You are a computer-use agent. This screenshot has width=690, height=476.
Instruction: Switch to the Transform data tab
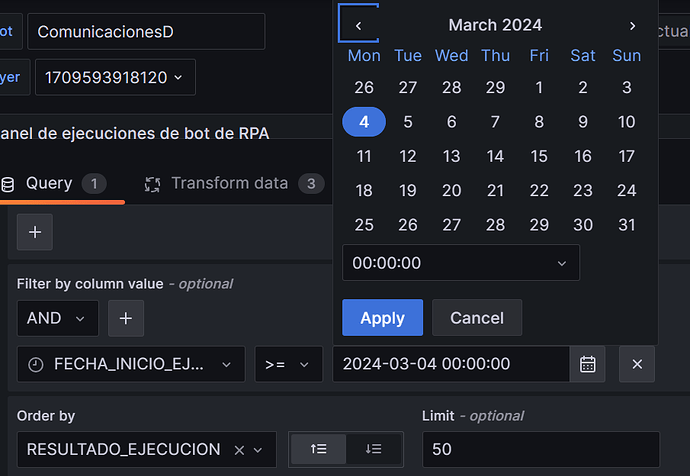[x=229, y=183]
